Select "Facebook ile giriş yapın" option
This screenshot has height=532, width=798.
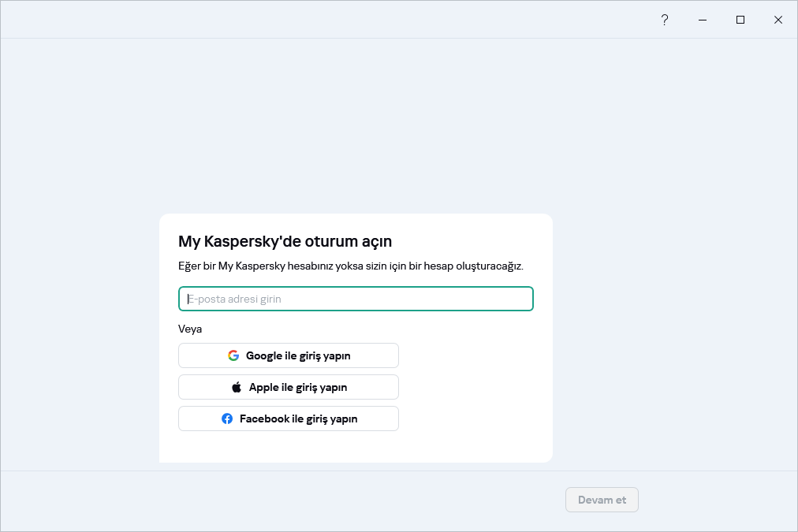289,419
